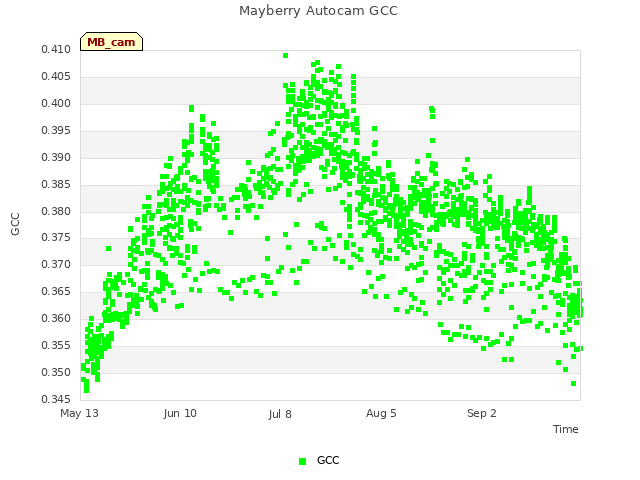Click the green GCC legend swatch
The image size is (640, 480).
click(302, 461)
